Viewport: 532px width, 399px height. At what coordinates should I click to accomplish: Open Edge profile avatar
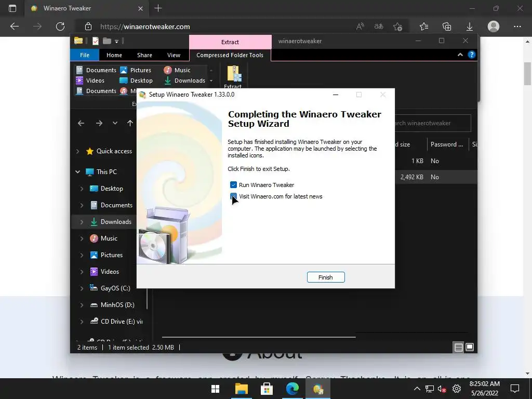click(494, 26)
